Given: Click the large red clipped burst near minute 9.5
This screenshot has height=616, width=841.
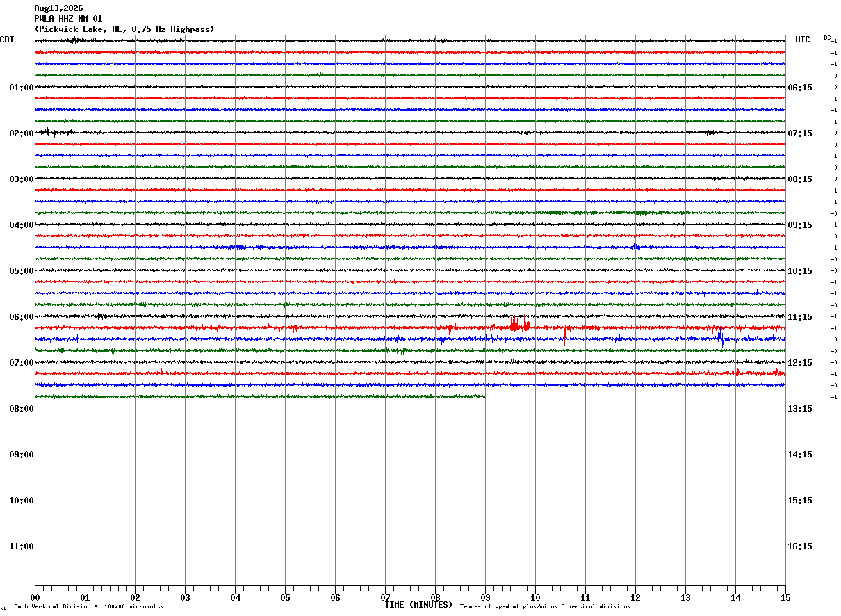Looking at the screenshot, I should pos(519,324).
